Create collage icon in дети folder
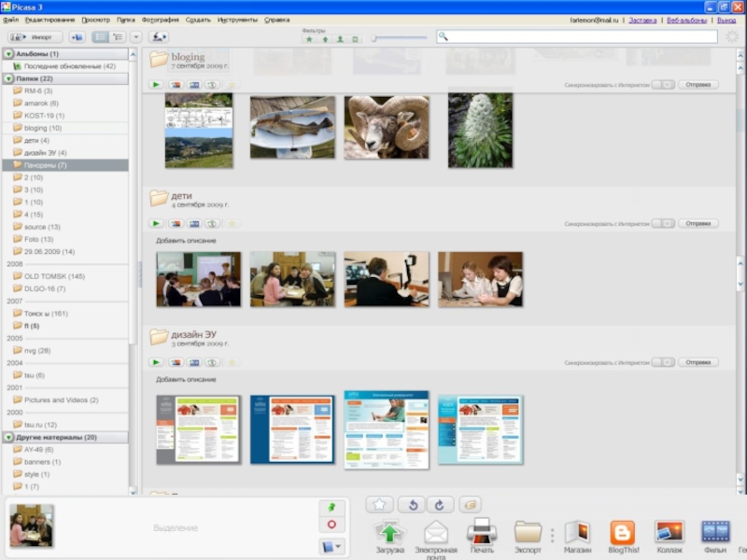Viewport: 747px width, 560px height. click(x=176, y=223)
